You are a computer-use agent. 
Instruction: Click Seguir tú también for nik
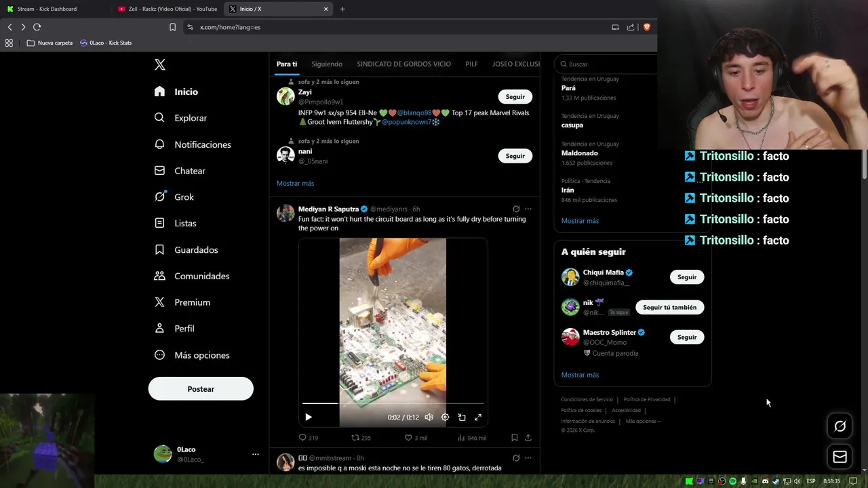(669, 307)
